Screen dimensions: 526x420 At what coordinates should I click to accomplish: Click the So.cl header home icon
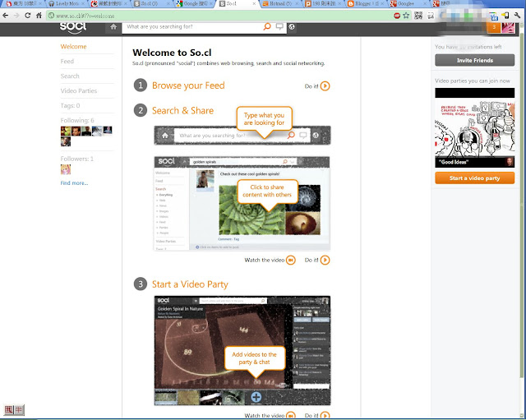coord(113,27)
